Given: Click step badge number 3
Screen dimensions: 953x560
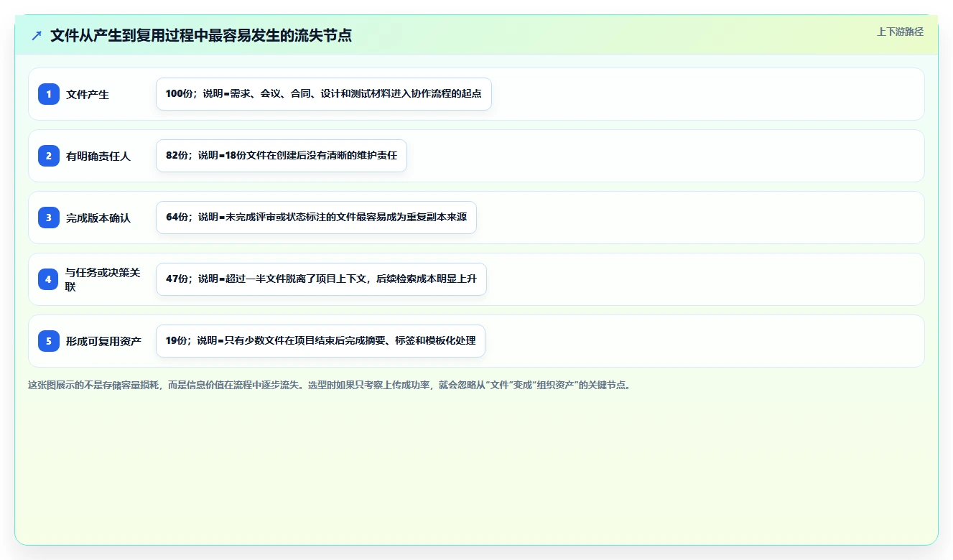Looking at the screenshot, I should point(49,218).
